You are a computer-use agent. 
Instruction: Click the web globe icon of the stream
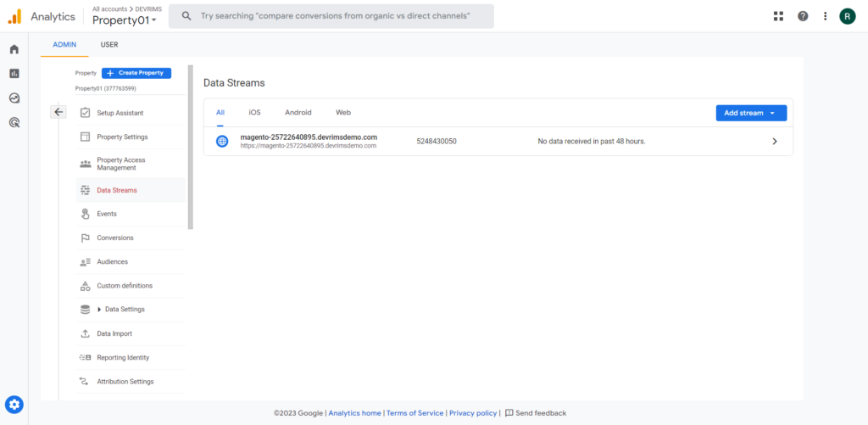pyautogui.click(x=222, y=142)
